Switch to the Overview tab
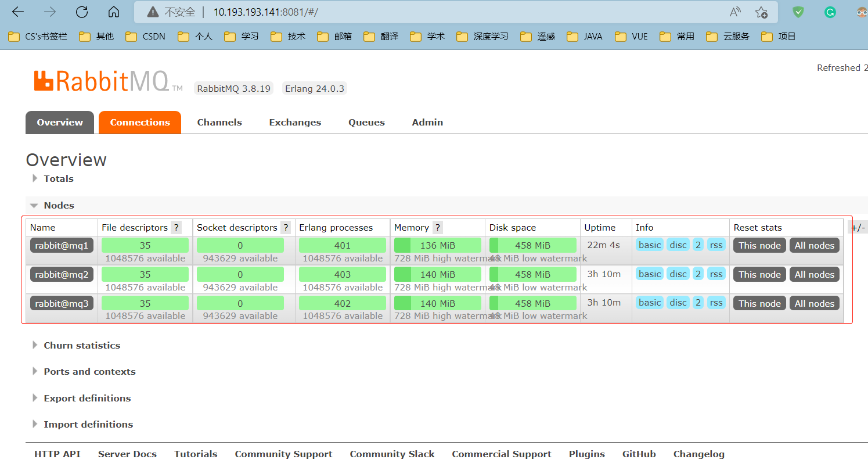 60,123
